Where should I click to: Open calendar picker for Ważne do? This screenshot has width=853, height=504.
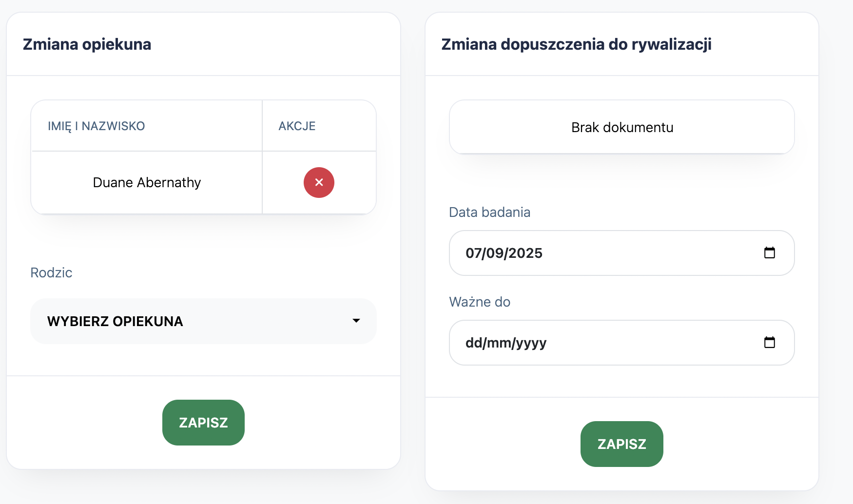tap(769, 342)
